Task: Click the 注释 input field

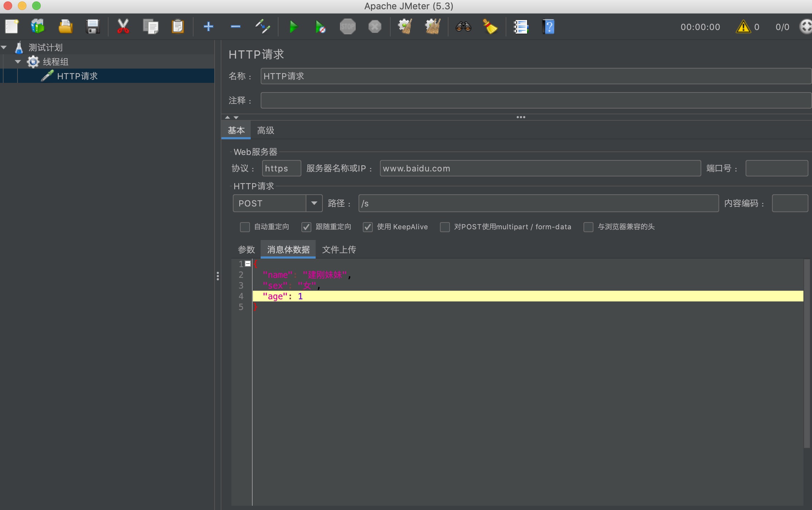Action: click(x=536, y=100)
